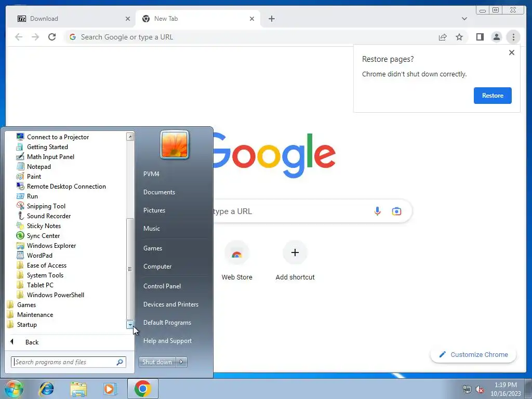Open Chrome profile icon
Screen dimensions: 532x399
[x=496, y=37]
